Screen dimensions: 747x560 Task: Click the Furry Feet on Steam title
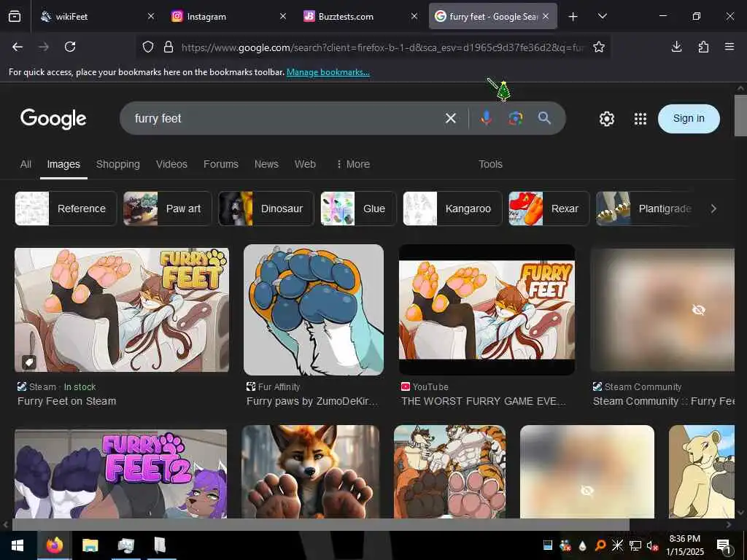click(x=66, y=402)
